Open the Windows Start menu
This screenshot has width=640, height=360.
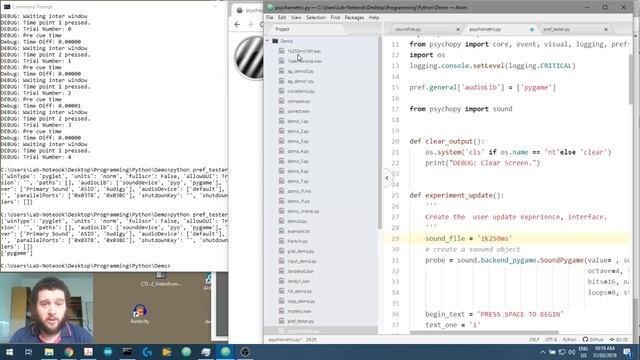tap(9, 352)
